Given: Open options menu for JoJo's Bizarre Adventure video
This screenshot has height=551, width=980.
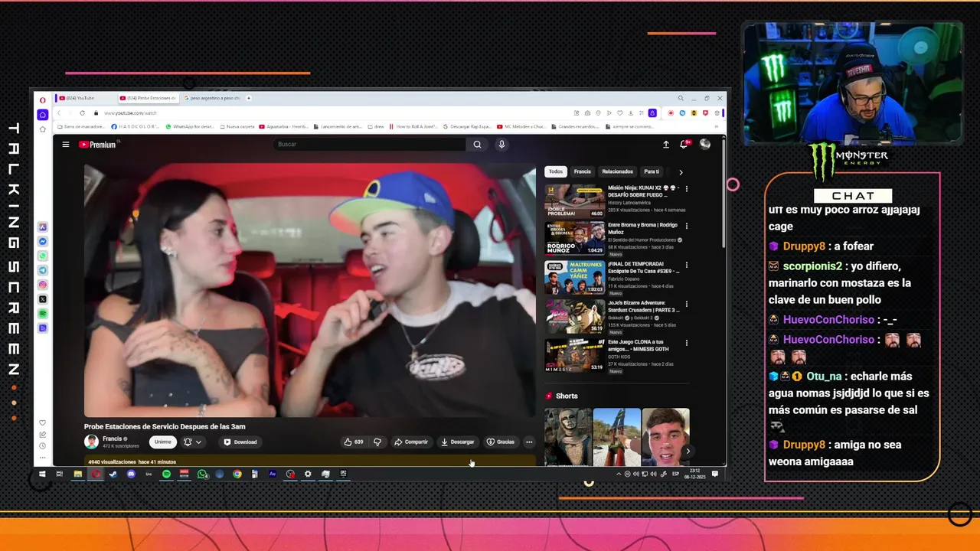Looking at the screenshot, I should tap(686, 303).
